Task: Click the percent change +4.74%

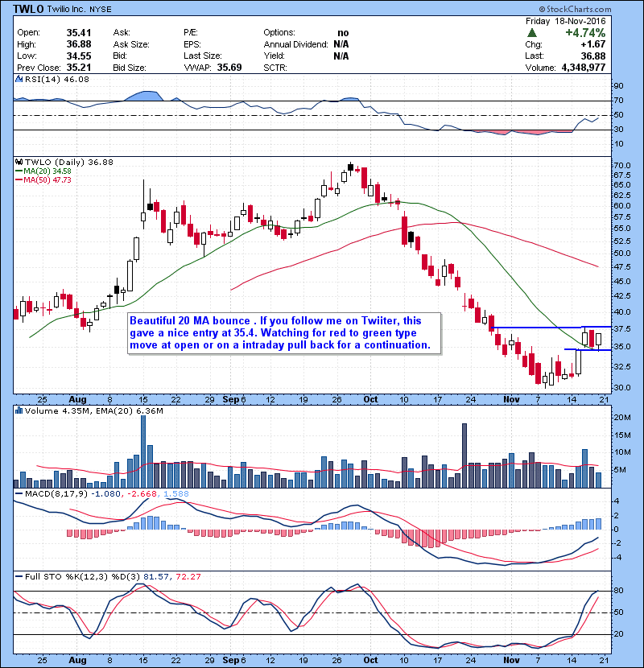Action: (x=585, y=33)
